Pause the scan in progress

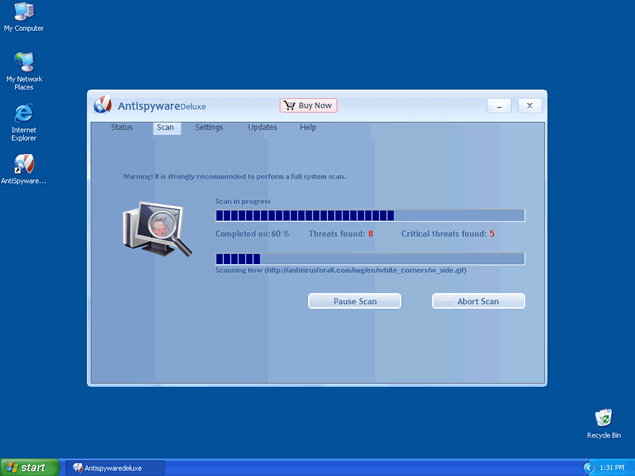pos(354,301)
